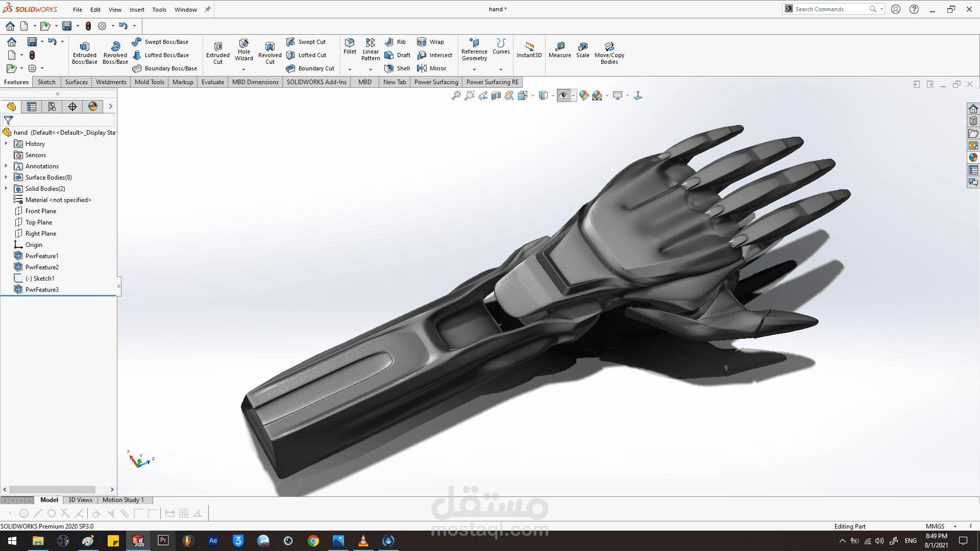Screen dimensions: 980x551
Task: Open the ConfigurationManager tab icon
Action: coord(52,106)
